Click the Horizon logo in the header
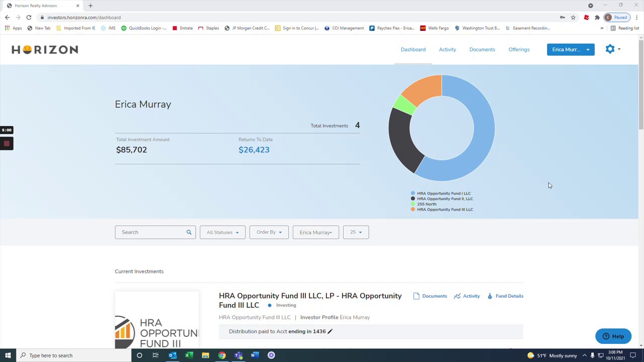 [45, 49]
